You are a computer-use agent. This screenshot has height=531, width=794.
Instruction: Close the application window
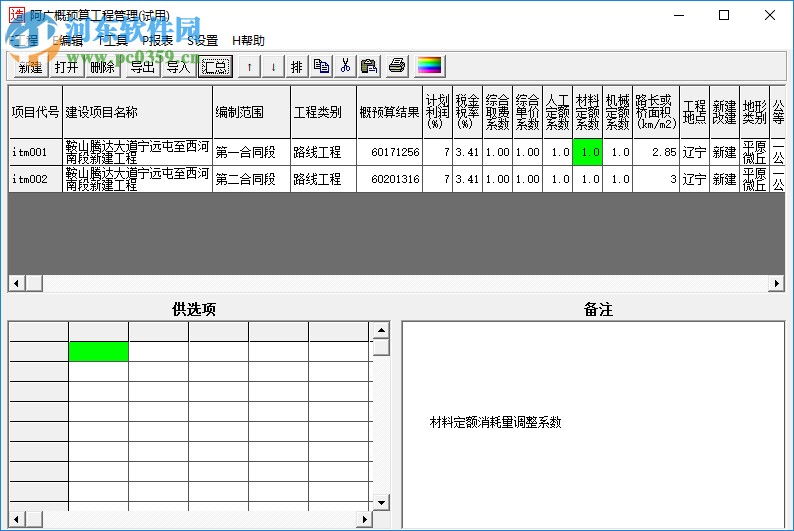(770, 15)
